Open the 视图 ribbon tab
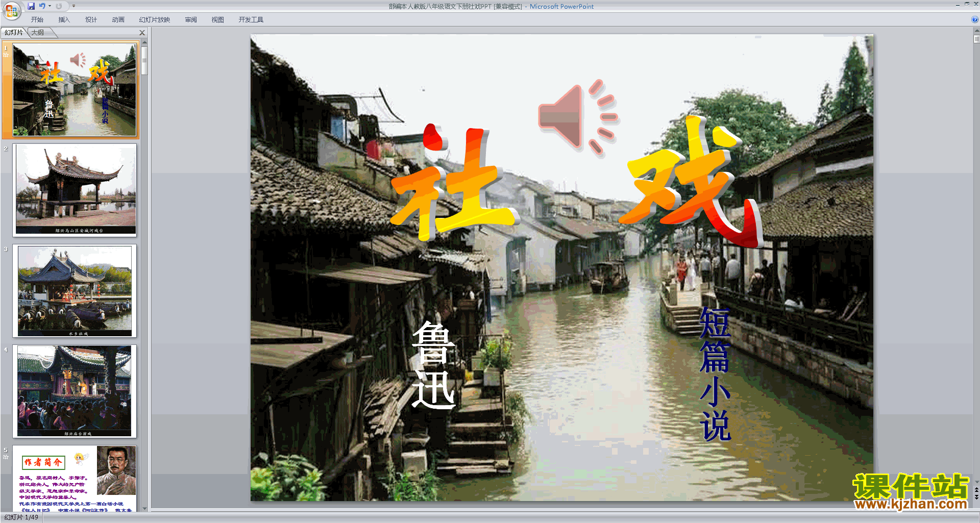 [x=218, y=20]
